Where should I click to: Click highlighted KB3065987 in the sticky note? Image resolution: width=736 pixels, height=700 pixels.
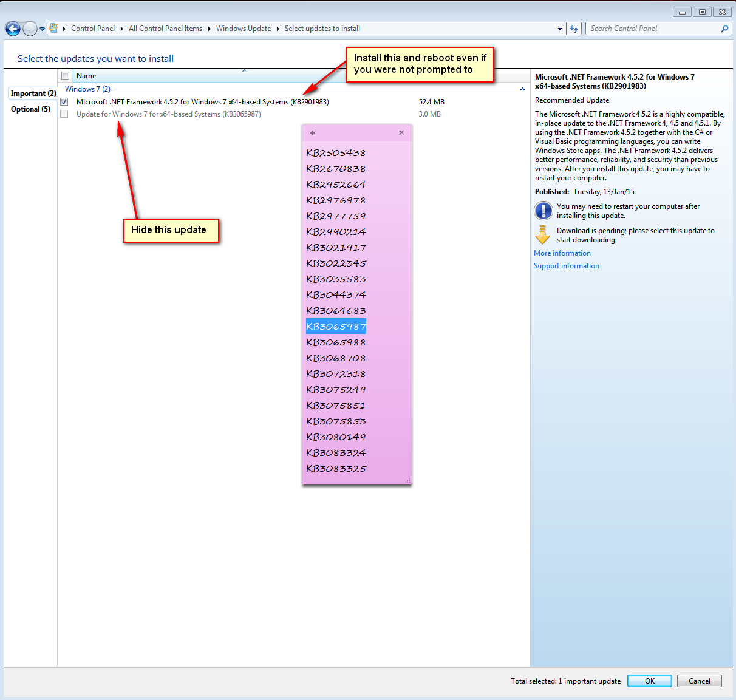pyautogui.click(x=336, y=327)
